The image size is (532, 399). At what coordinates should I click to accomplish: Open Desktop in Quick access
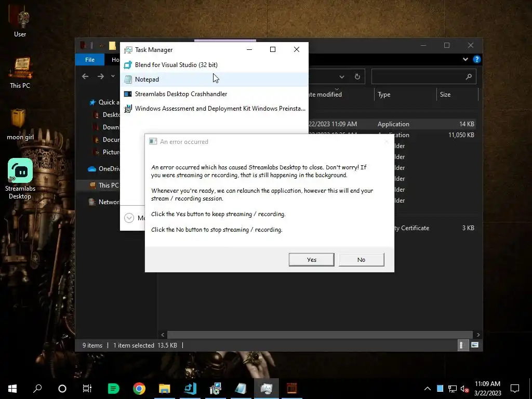[107, 115]
